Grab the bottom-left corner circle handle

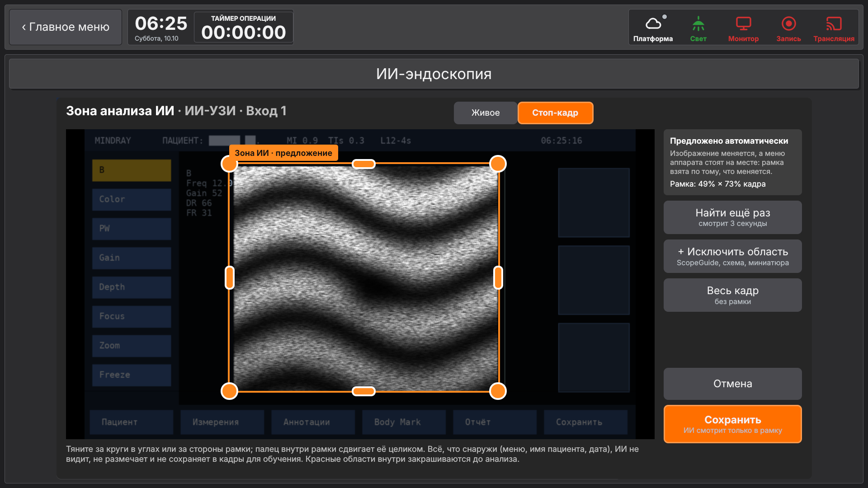(x=230, y=391)
